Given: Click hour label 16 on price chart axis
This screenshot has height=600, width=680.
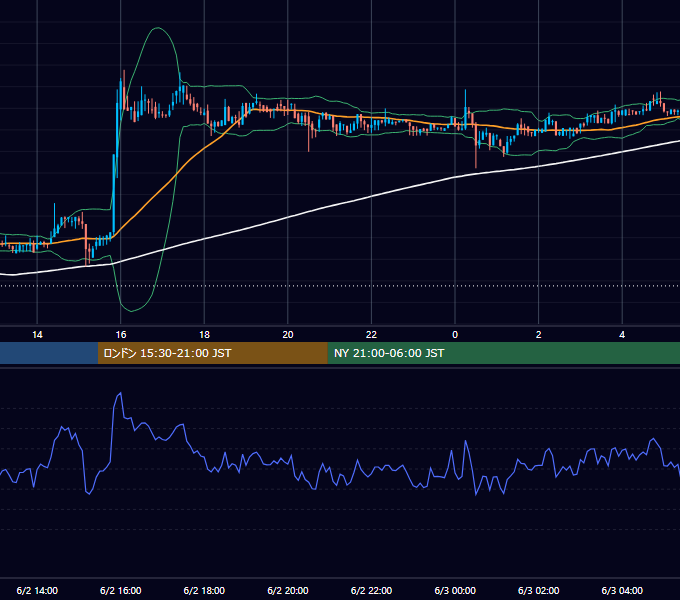Looking at the screenshot, I should pos(121,335).
